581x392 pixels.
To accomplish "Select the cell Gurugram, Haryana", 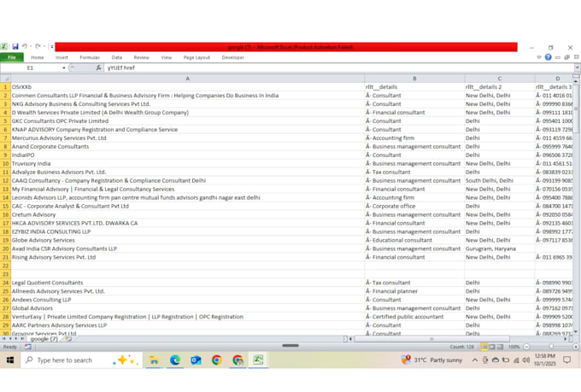I will (500, 249).
